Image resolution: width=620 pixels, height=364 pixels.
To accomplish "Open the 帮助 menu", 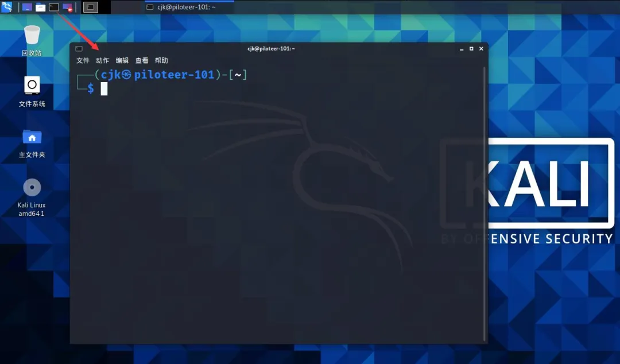I will (x=161, y=60).
